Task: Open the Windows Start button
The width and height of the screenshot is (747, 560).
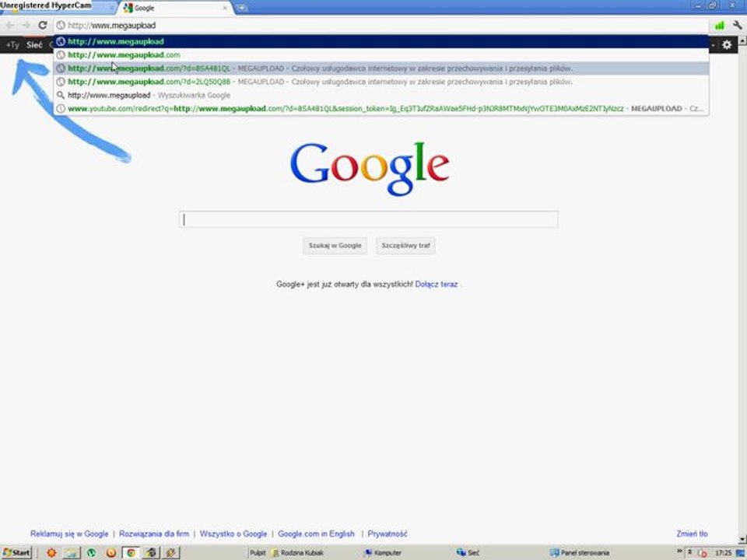Action: tap(16, 552)
